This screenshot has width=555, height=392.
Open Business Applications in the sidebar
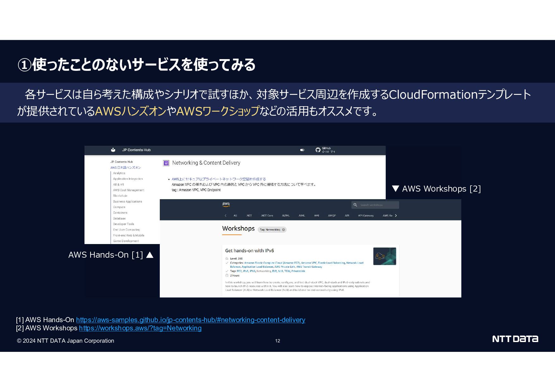point(128,202)
